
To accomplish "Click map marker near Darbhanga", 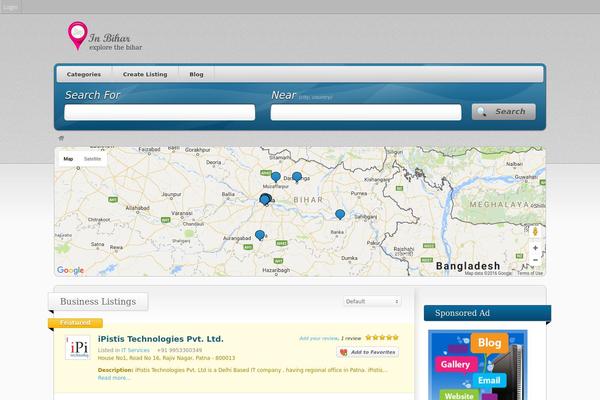I will coord(296,177).
